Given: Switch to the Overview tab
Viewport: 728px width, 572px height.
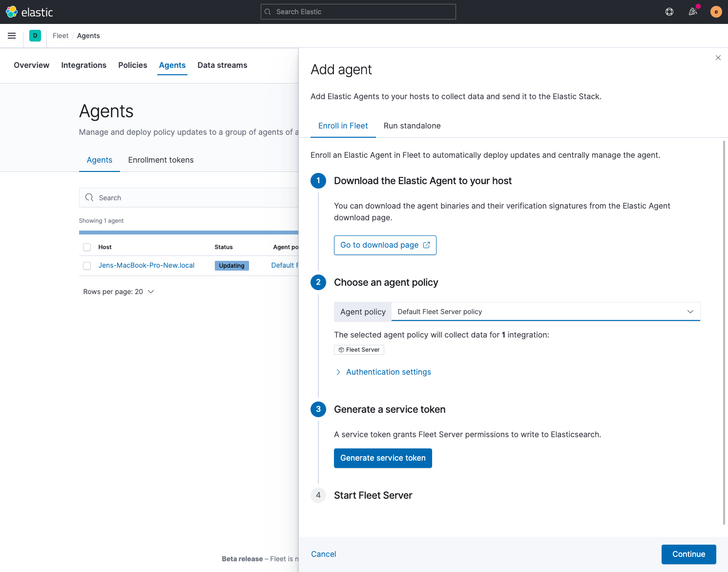Looking at the screenshot, I should tap(32, 65).
